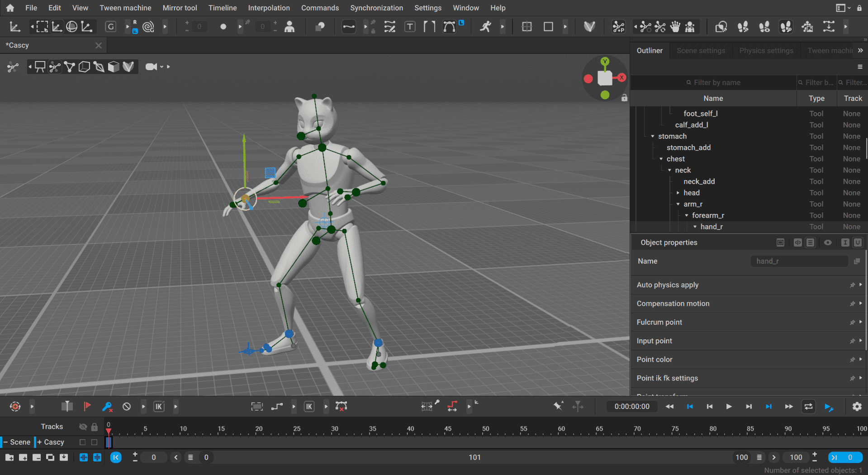This screenshot has height=475, width=868.
Task: Collapse the chest node in Outliner
Action: coord(661,159)
